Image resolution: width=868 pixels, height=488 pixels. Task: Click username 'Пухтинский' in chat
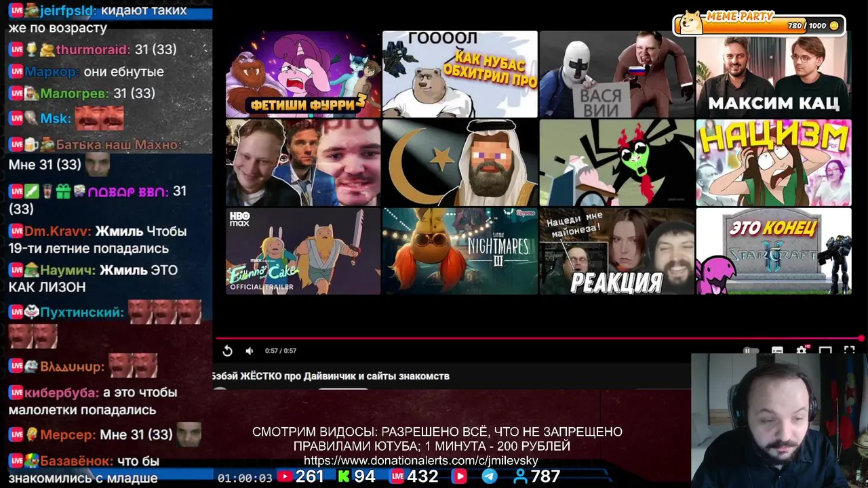point(82,312)
